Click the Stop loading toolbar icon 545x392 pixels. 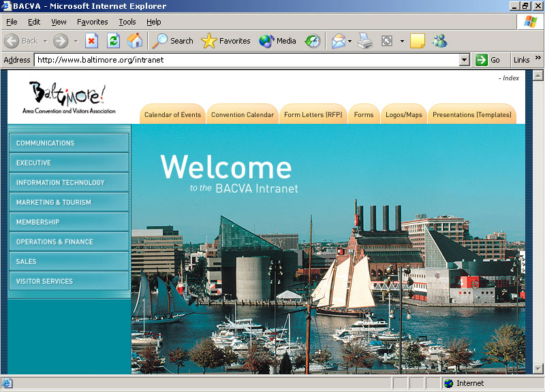pyautogui.click(x=92, y=41)
